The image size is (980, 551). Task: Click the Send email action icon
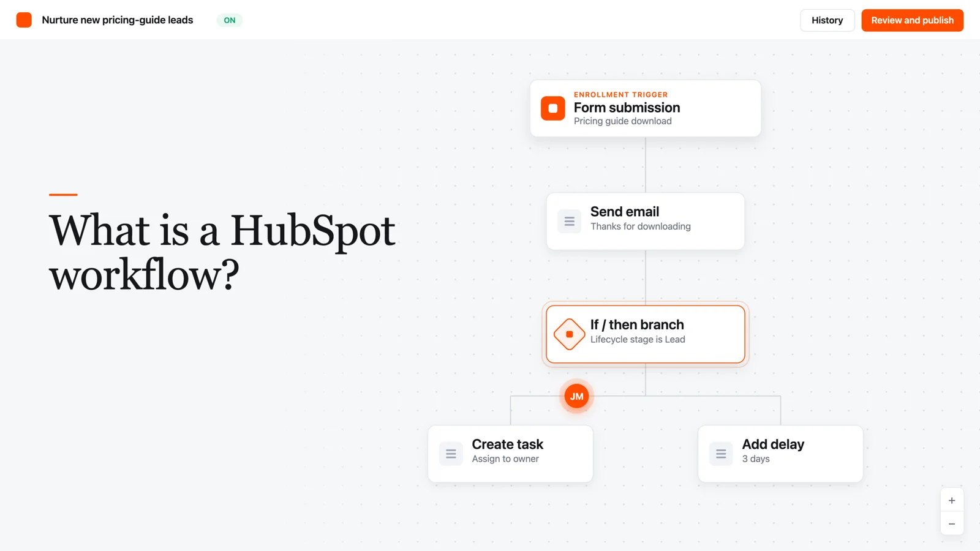pos(569,221)
